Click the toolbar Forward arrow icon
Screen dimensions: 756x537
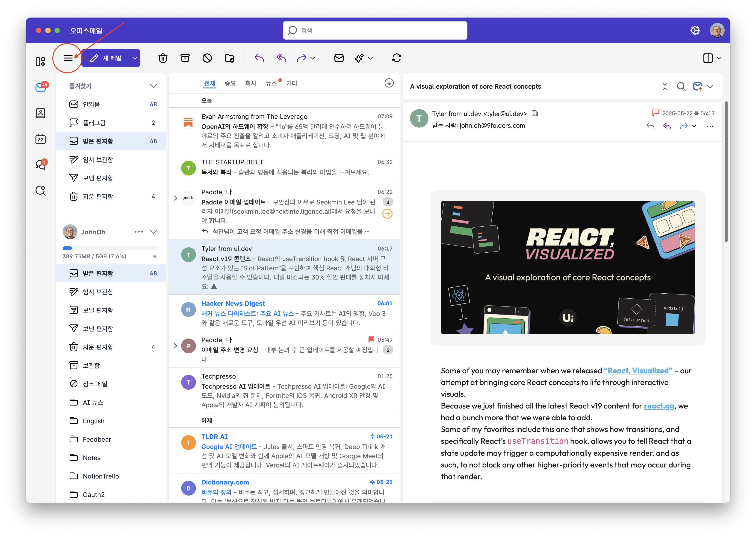coord(301,58)
